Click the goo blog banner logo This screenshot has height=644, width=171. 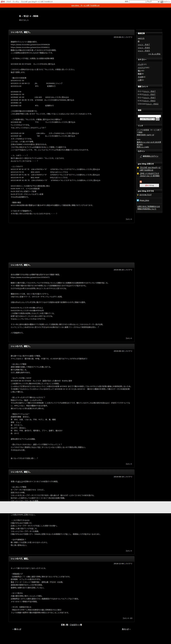click(149, 185)
